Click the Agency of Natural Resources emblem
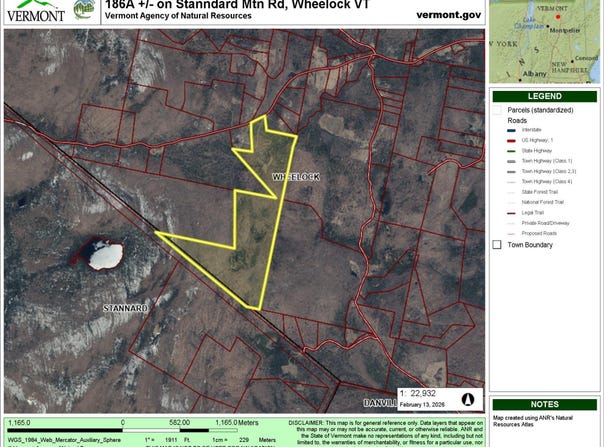The image size is (604, 447). pos(84,9)
